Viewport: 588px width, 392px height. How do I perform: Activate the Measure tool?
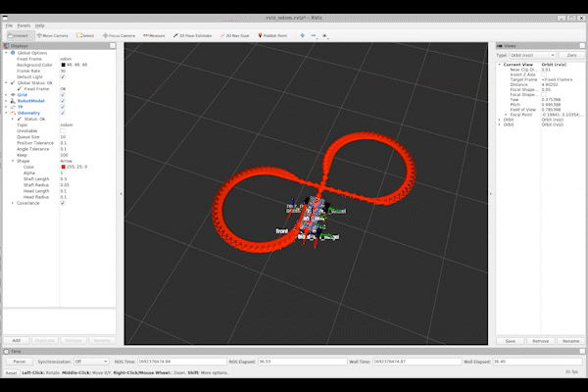click(x=154, y=35)
